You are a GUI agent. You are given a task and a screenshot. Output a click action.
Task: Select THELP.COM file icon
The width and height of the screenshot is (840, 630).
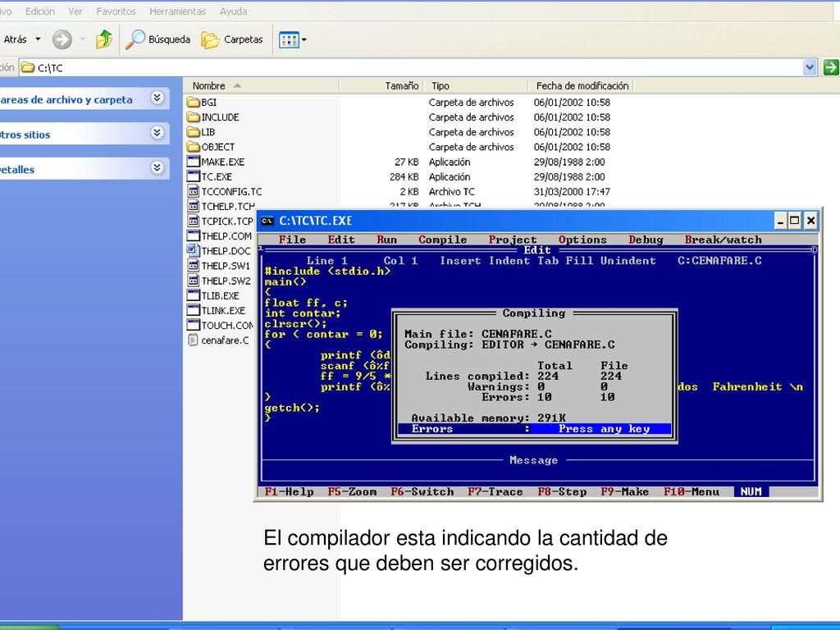pos(194,235)
